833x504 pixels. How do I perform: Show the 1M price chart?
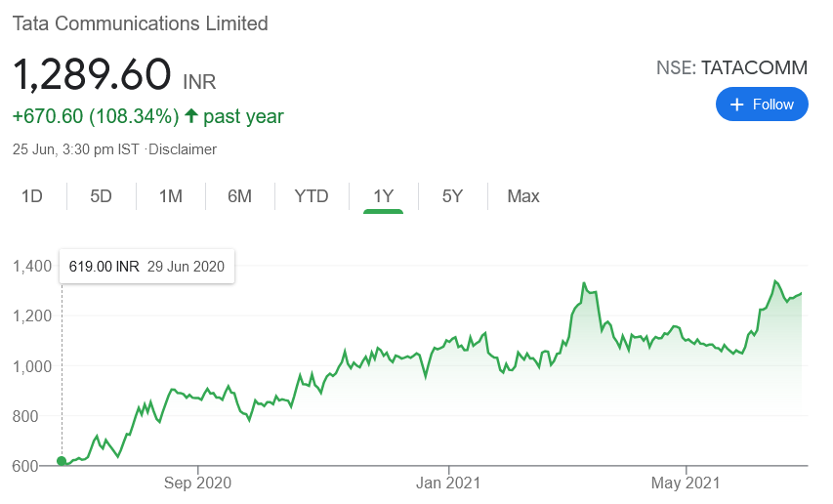coord(171,196)
